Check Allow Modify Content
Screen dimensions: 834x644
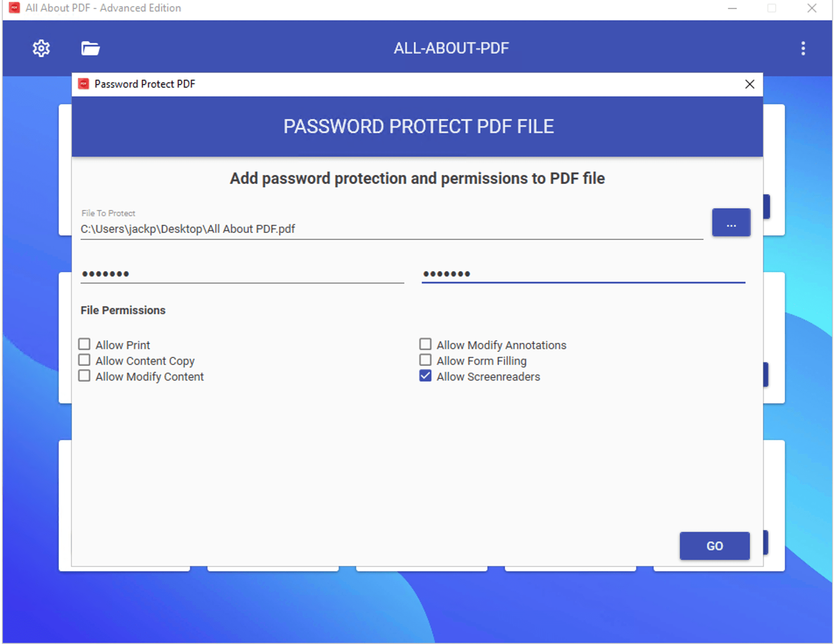[x=84, y=375]
